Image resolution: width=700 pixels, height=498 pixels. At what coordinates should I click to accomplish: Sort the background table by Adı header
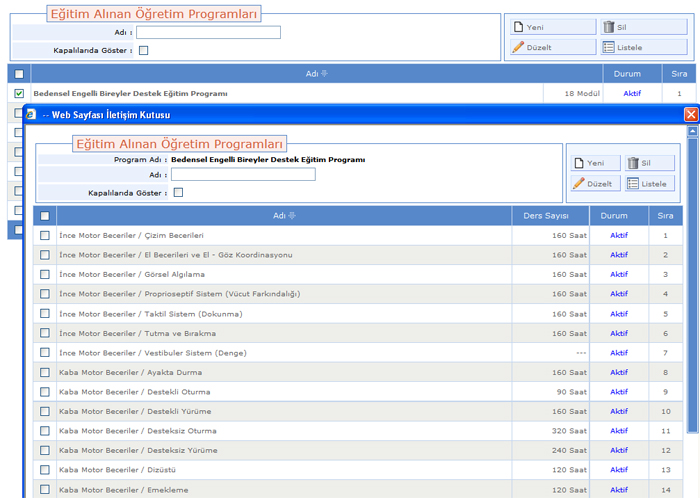click(x=316, y=73)
